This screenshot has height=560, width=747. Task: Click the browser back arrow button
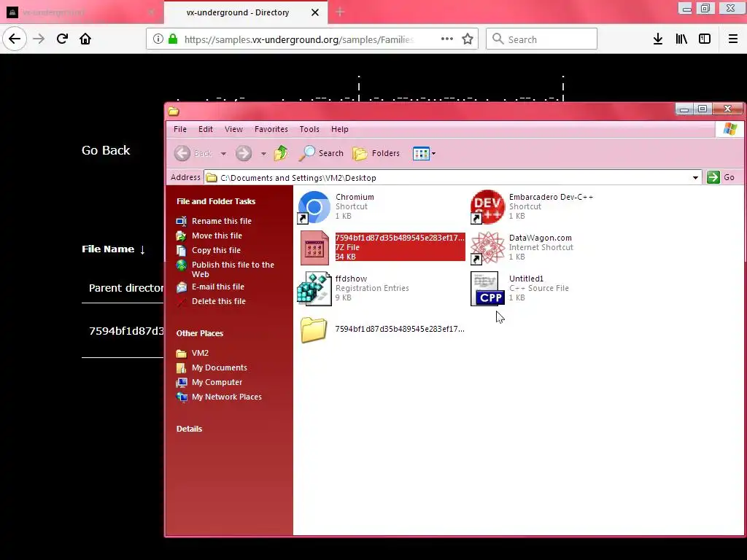pyautogui.click(x=15, y=39)
